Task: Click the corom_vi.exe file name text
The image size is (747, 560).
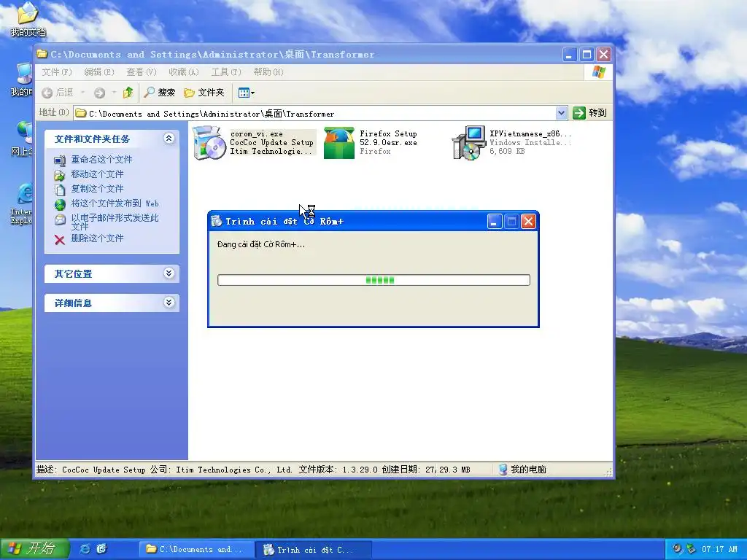Action: (x=256, y=134)
